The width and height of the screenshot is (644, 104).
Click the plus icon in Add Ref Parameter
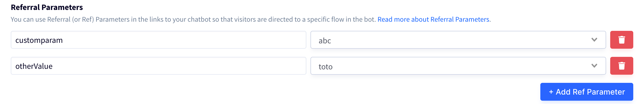(551, 92)
